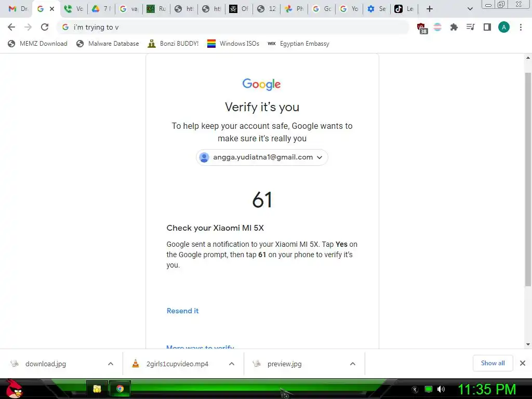
Task: Open the 2girls1cupvideo.mp4 download item
Action: (177, 364)
